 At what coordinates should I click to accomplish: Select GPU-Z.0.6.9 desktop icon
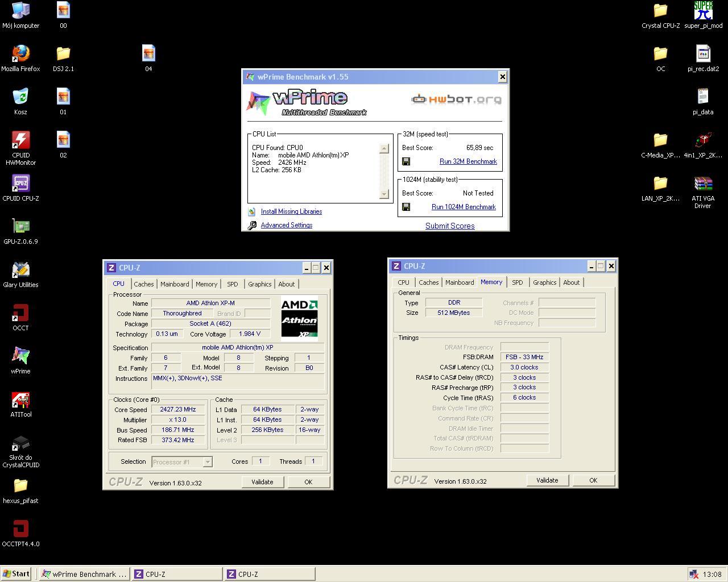(20, 231)
